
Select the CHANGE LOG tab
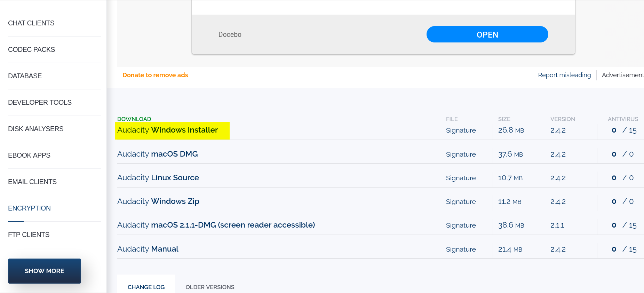tap(146, 287)
